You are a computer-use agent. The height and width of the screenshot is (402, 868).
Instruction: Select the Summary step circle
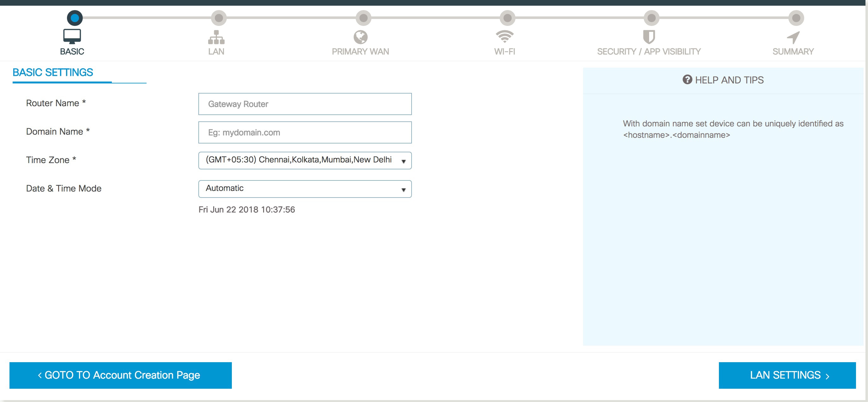click(796, 18)
